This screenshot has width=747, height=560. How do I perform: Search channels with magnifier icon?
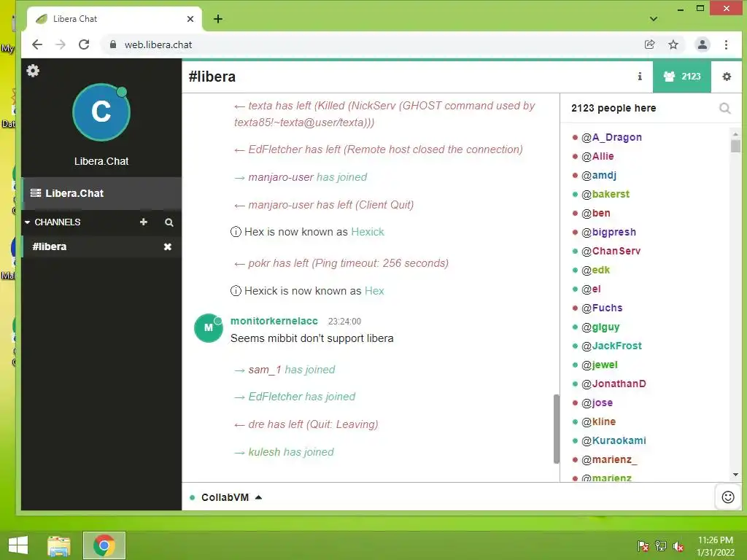point(169,222)
